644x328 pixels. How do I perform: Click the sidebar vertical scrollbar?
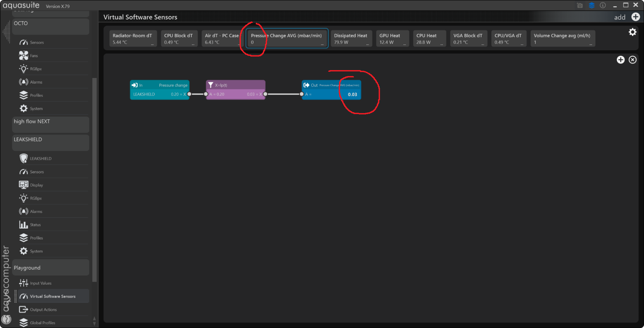tap(95, 180)
